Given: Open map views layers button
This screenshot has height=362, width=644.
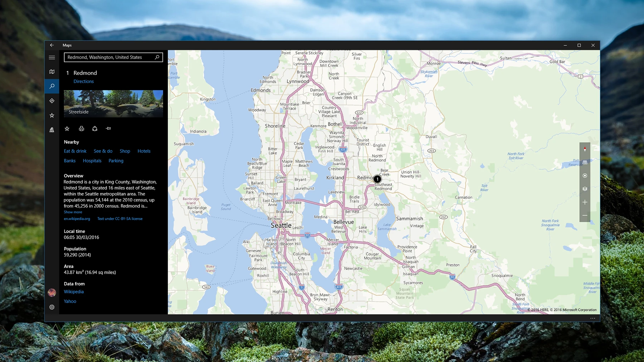Looking at the screenshot, I should [x=585, y=189].
